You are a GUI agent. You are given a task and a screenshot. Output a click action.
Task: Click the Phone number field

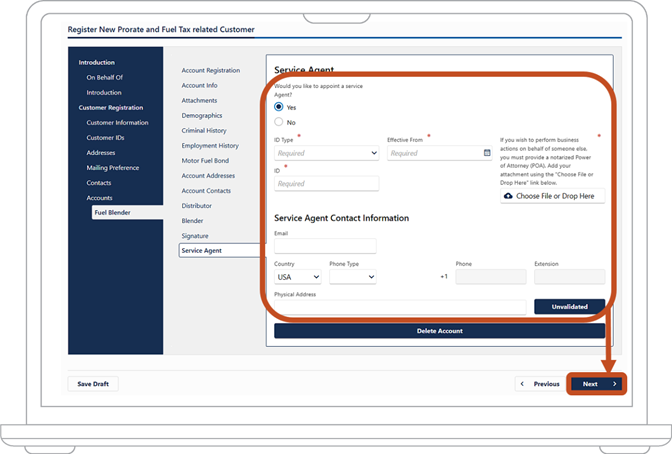tap(491, 277)
